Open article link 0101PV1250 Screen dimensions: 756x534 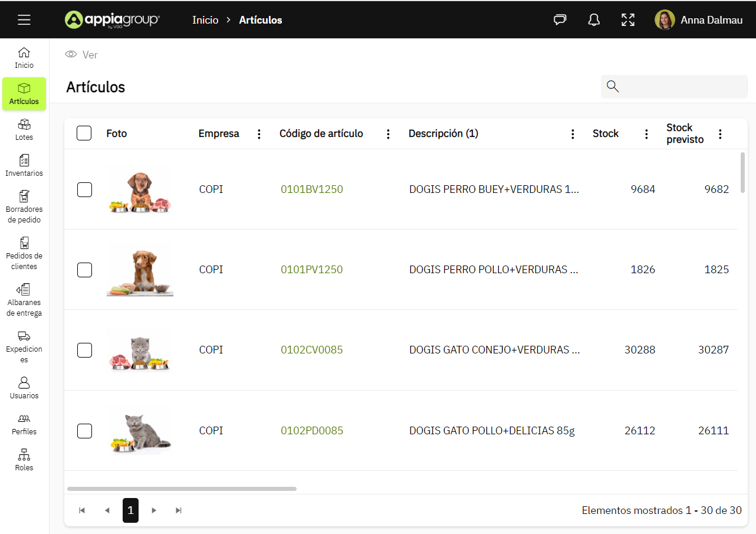pos(311,270)
